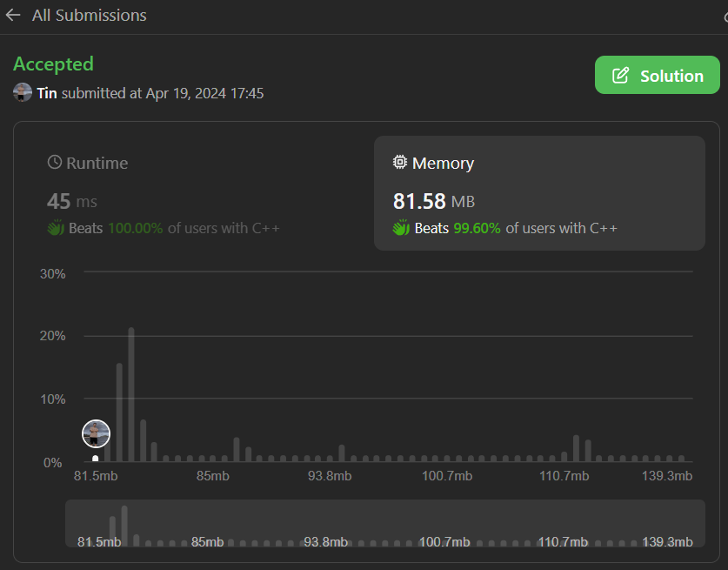Click the tallest histogram bar above 20%
The image size is (728, 570).
click(x=131, y=394)
